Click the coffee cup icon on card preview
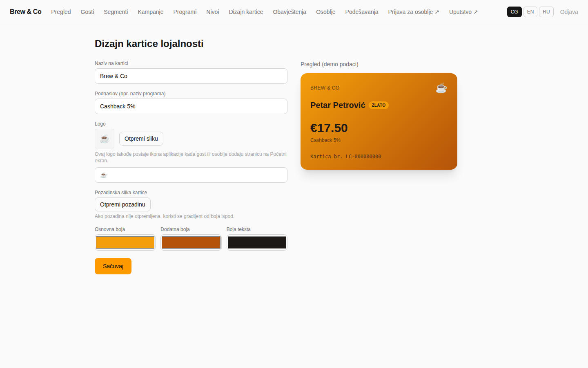 (x=441, y=88)
